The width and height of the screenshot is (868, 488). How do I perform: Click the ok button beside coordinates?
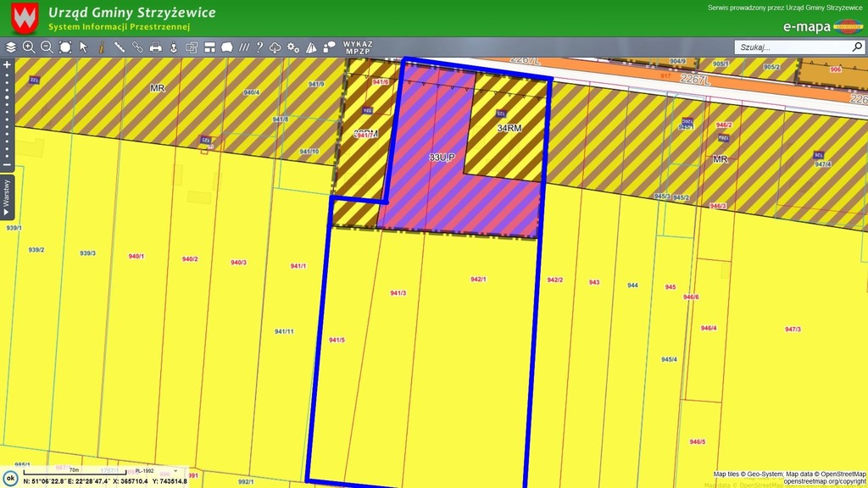coord(10,479)
